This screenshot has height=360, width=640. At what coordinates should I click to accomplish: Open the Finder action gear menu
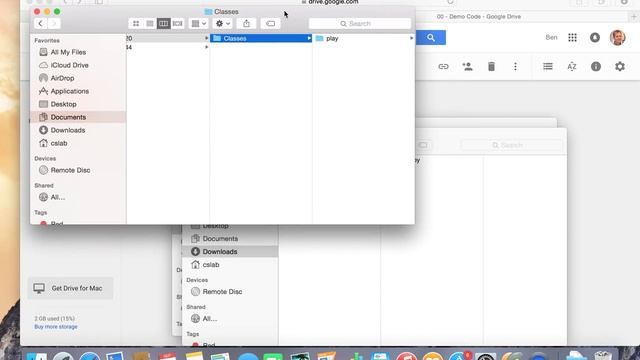tap(223, 24)
